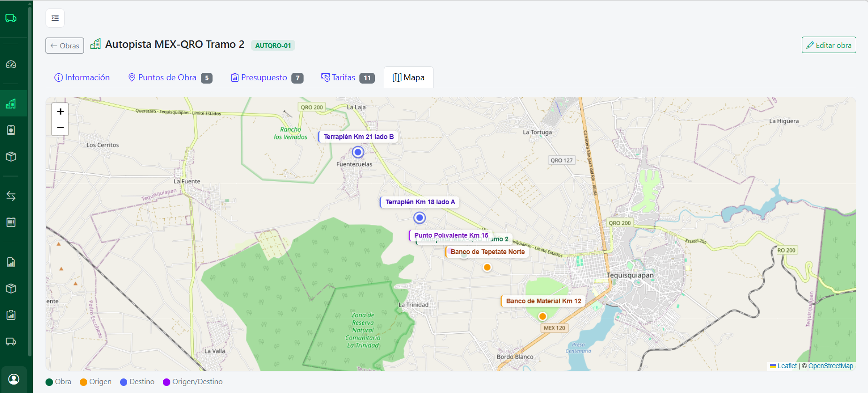Click the Editar obra button
The height and width of the screenshot is (393, 868).
829,45
